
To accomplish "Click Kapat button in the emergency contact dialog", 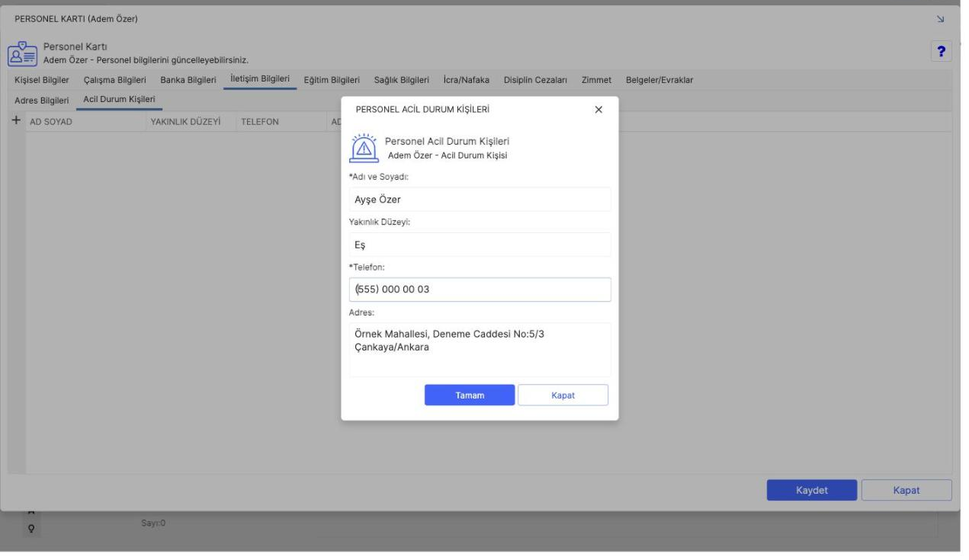I will (563, 395).
